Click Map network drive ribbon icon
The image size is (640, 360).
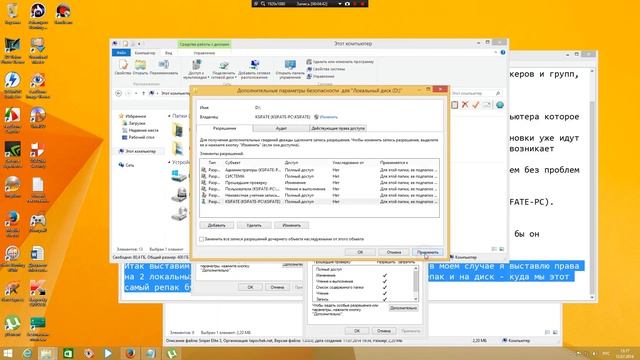click(224, 70)
